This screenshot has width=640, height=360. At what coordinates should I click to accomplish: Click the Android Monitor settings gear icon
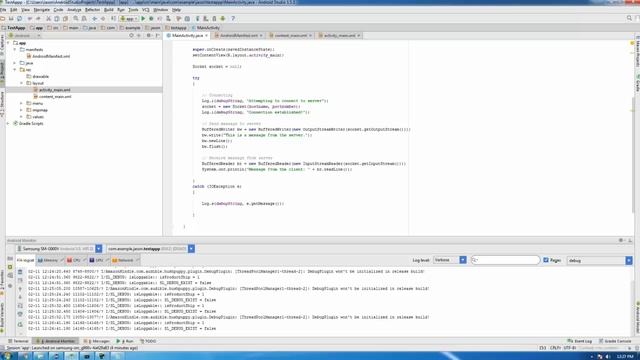pyautogui.click(x=621, y=240)
